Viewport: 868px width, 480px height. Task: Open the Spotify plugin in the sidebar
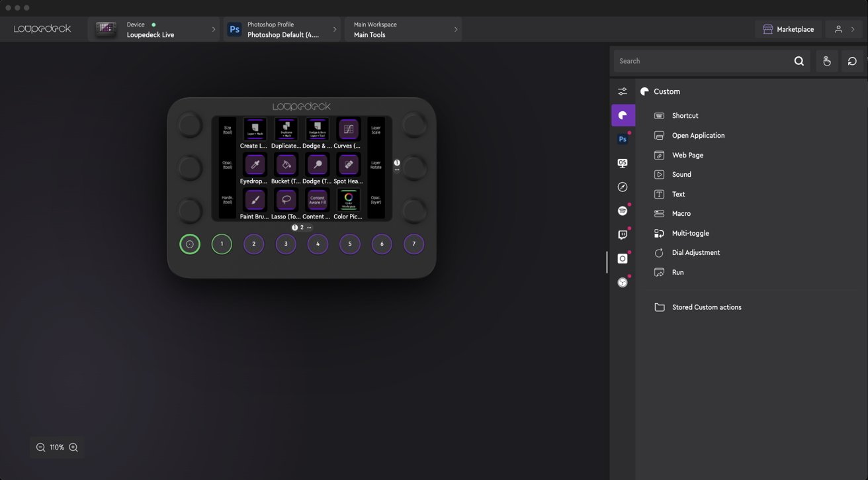623,211
